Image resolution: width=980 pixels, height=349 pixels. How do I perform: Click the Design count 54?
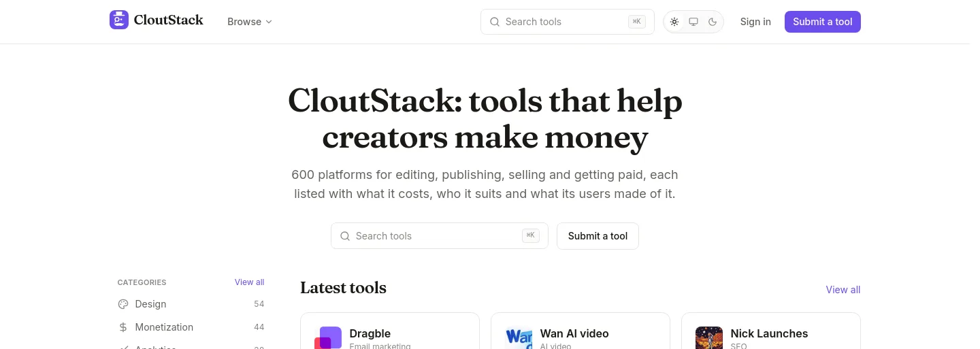click(x=259, y=304)
